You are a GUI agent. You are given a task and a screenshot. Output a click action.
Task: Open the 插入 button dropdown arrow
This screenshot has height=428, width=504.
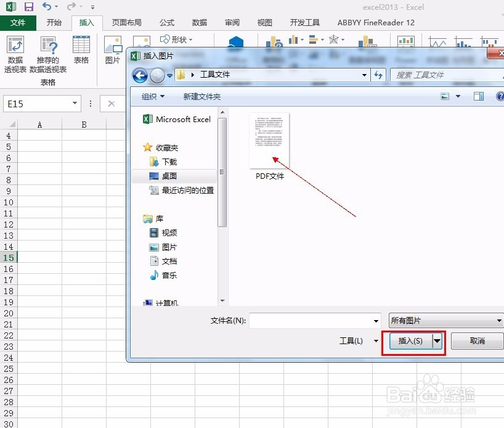(x=437, y=341)
